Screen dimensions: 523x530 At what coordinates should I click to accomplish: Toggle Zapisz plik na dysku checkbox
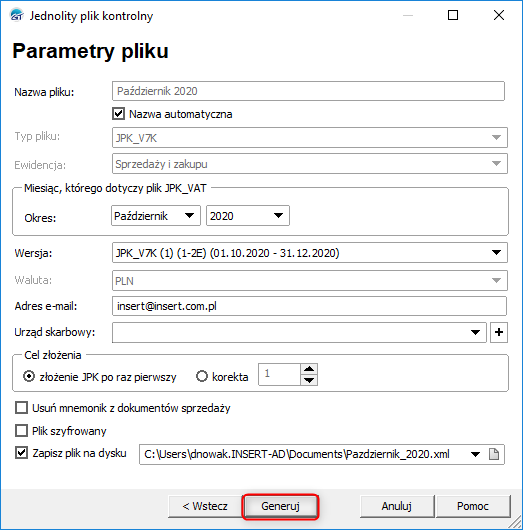coord(22,453)
